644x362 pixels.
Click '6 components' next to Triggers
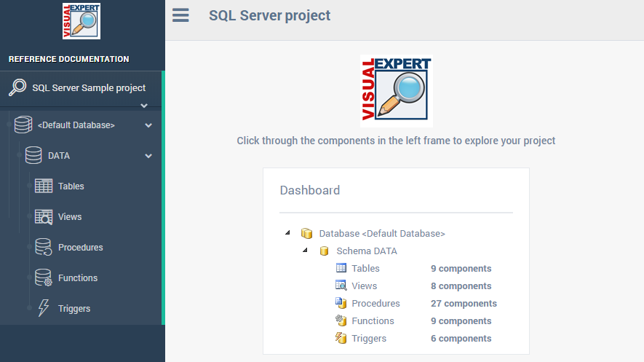pos(461,339)
